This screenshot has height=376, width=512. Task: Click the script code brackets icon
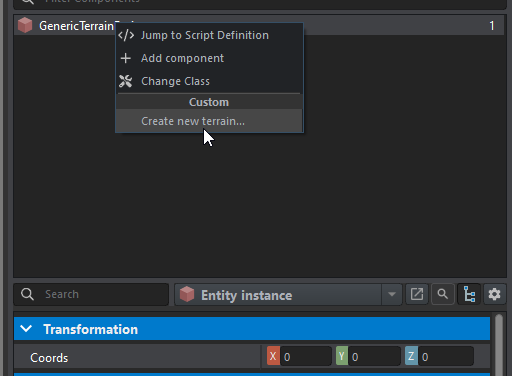point(126,35)
